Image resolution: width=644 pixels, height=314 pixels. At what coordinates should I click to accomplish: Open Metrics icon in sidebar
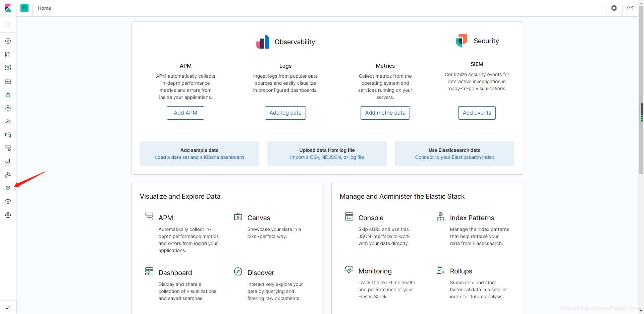pos(8,121)
